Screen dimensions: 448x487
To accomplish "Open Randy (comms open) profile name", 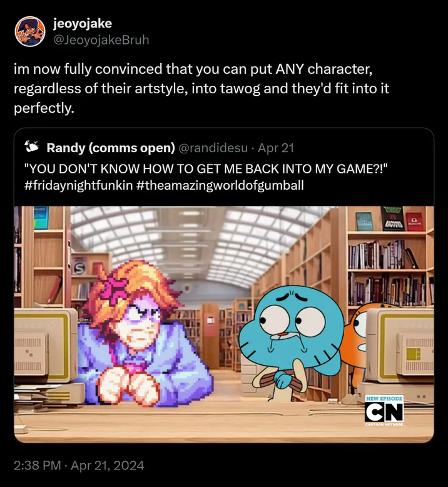I will pyautogui.click(x=111, y=148).
